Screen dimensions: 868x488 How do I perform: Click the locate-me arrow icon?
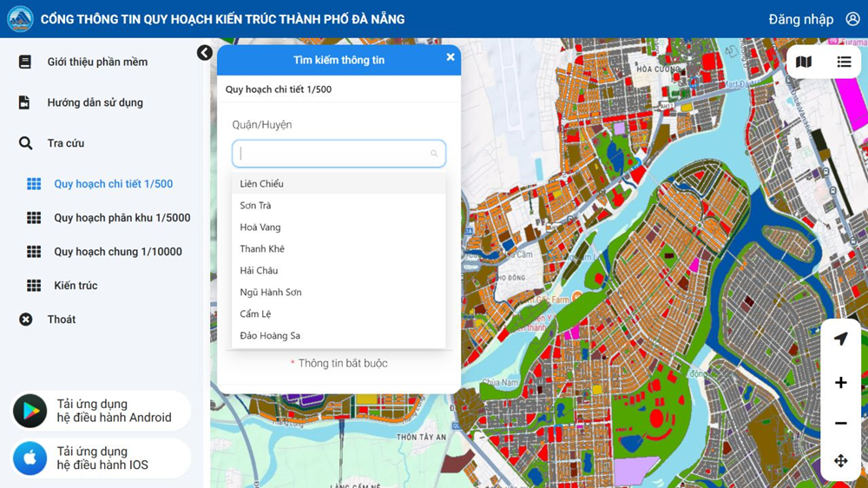(x=841, y=339)
